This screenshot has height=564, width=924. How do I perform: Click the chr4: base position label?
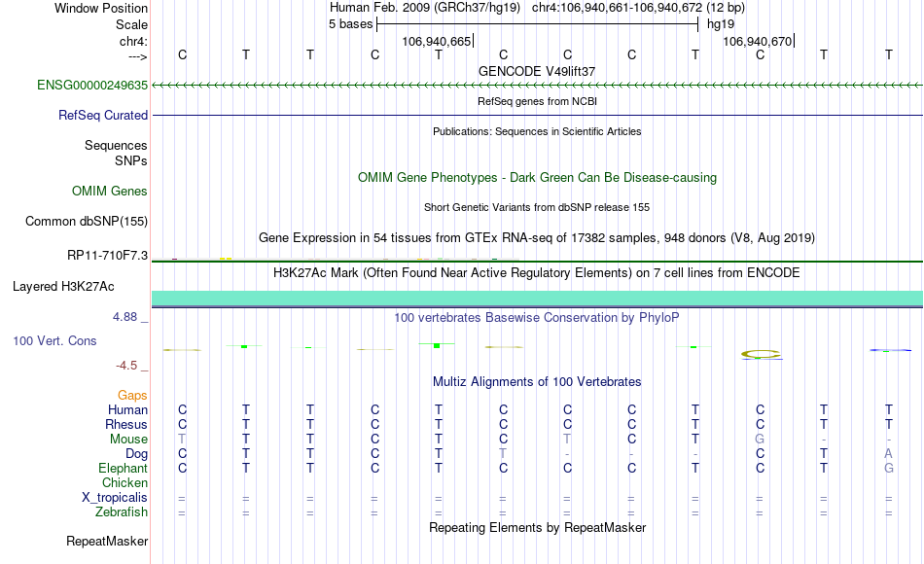click(x=134, y=41)
